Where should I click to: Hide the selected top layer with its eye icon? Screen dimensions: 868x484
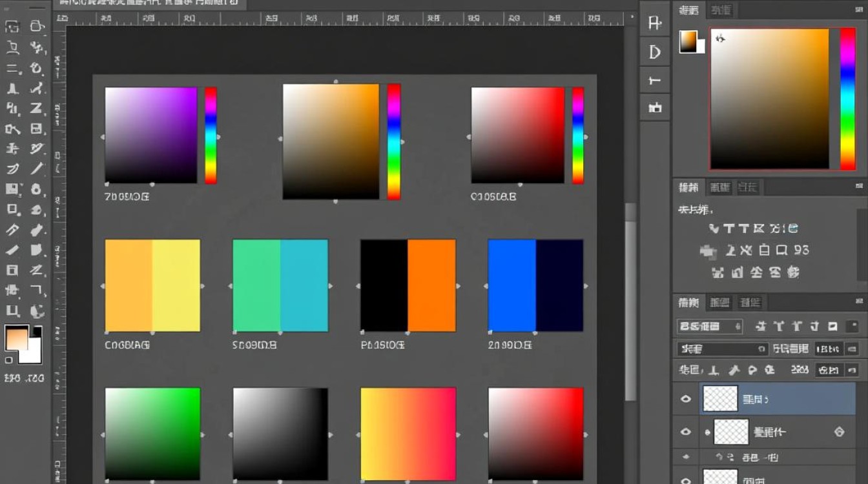[687, 398]
